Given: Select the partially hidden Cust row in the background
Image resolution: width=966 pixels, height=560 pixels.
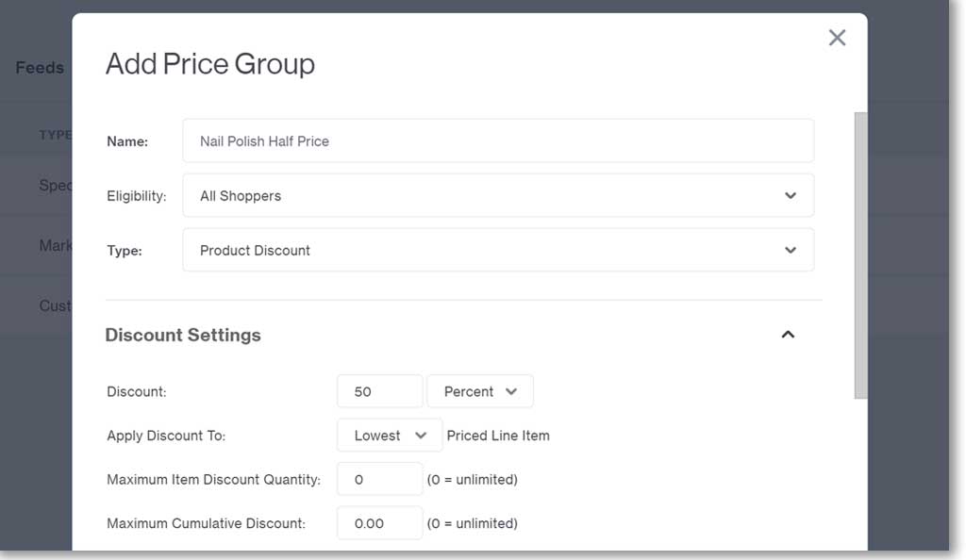Looking at the screenshot, I should [55, 305].
